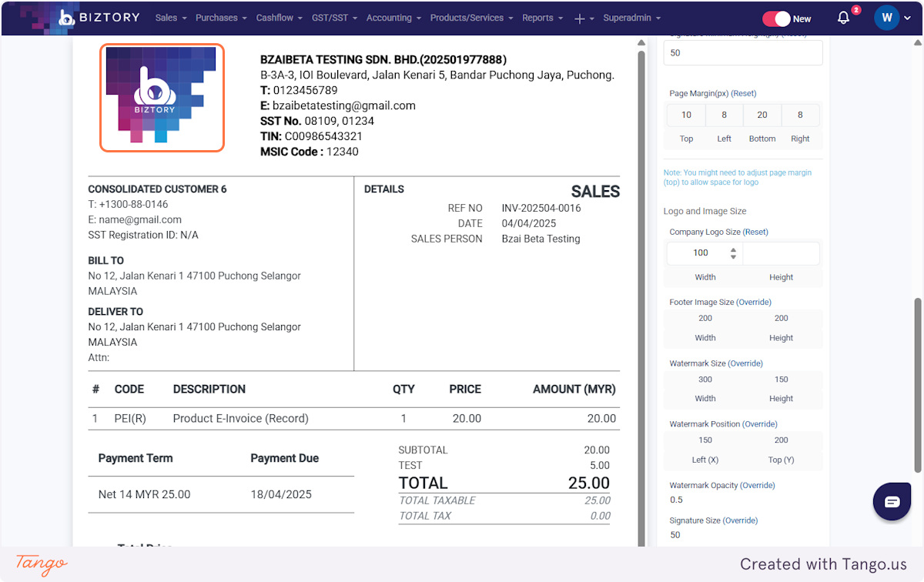Image resolution: width=924 pixels, height=582 pixels.
Task: Edit Footer Image Width value 200
Action: [705, 318]
